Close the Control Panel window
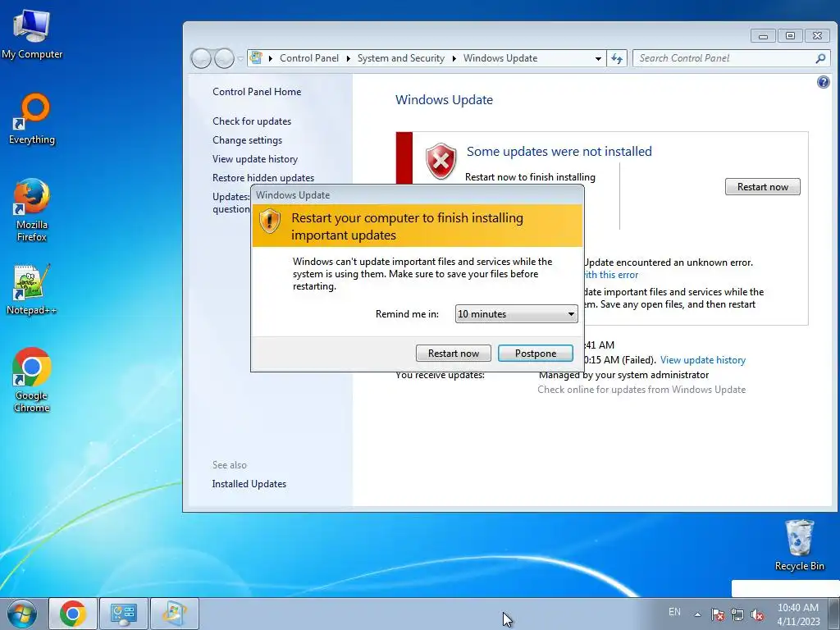This screenshot has height=630, width=840. click(817, 36)
